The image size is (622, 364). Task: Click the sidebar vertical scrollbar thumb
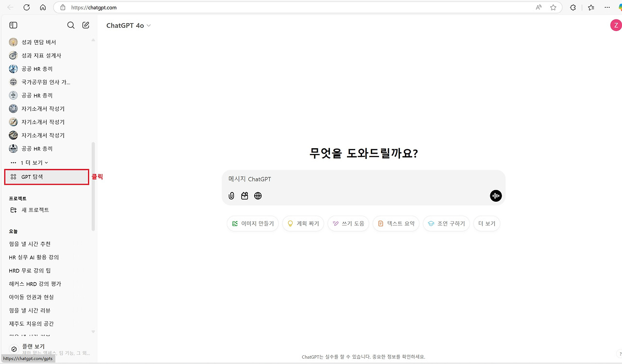click(x=93, y=187)
